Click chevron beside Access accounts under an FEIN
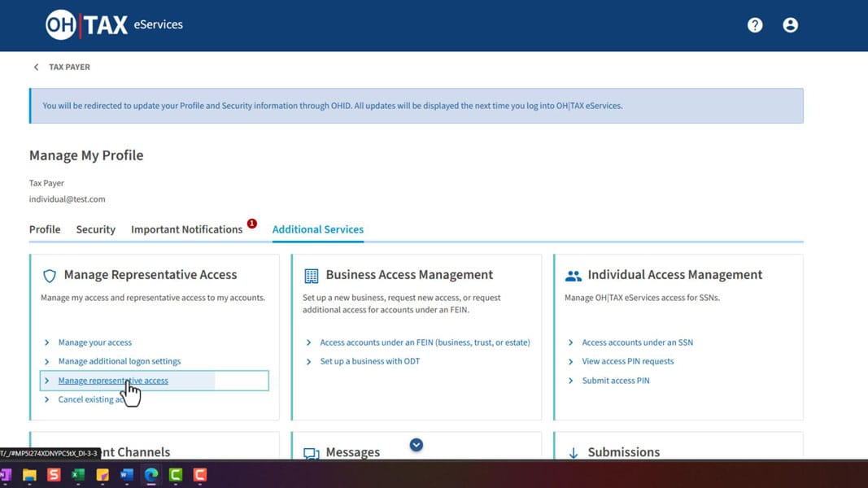 click(309, 342)
